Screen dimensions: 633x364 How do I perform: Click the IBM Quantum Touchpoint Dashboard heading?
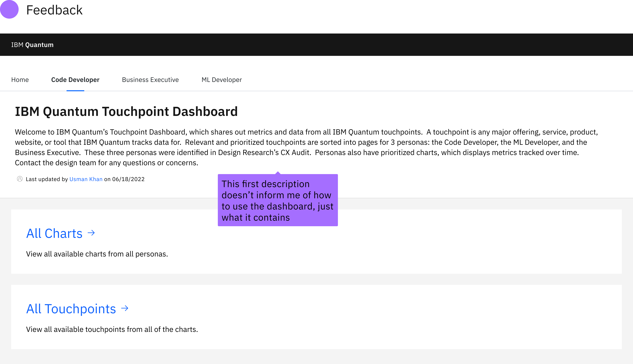(126, 111)
